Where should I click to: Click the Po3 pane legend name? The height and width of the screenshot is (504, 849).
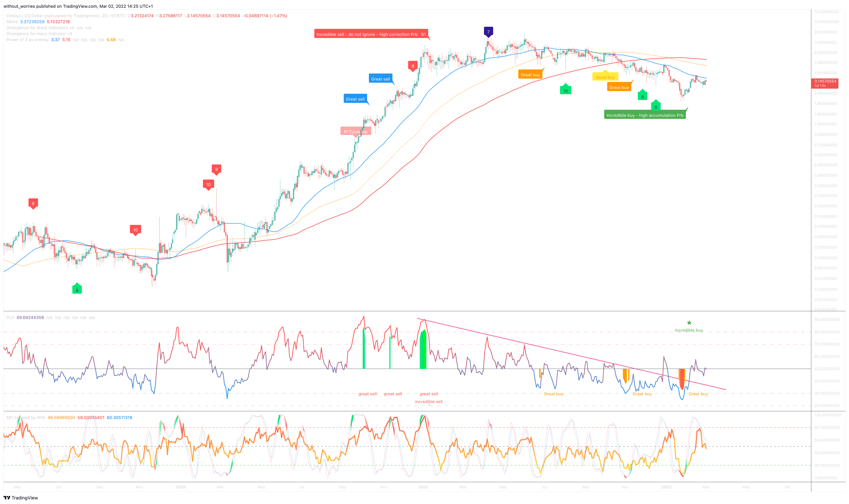tap(10, 318)
